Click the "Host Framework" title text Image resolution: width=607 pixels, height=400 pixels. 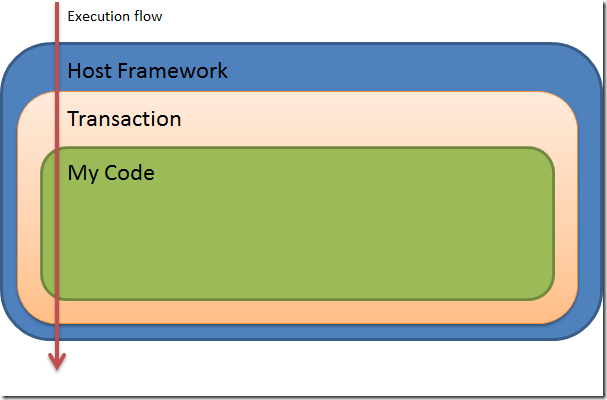pos(147,70)
